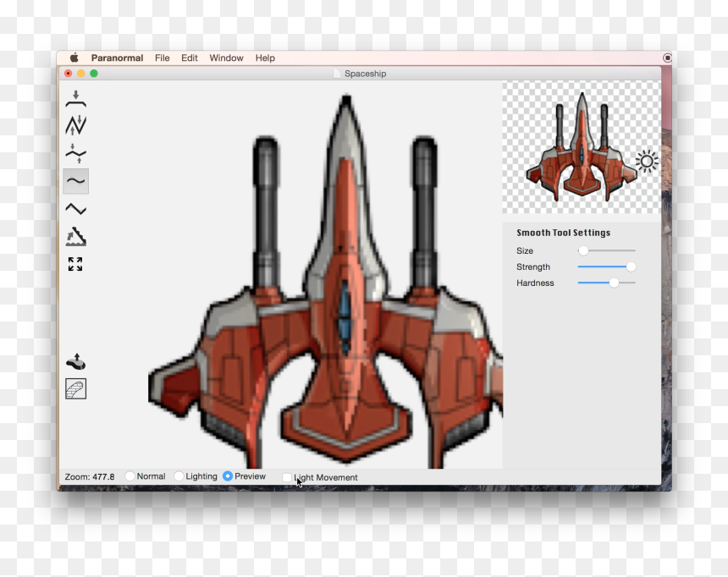This screenshot has height=577, width=728.
Task: Click the red close window button
Action: tap(69, 74)
